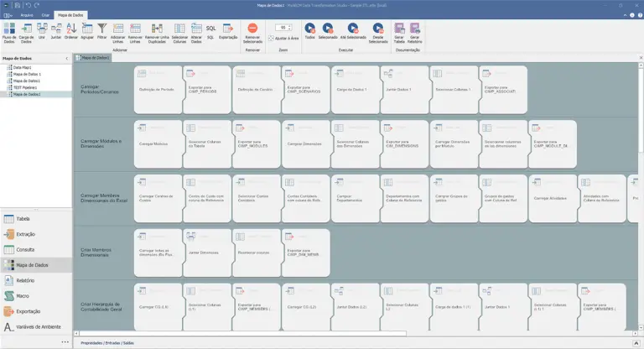The width and height of the screenshot is (644, 349).
Task: Click the SQL ribbon icon
Action: [210, 32]
